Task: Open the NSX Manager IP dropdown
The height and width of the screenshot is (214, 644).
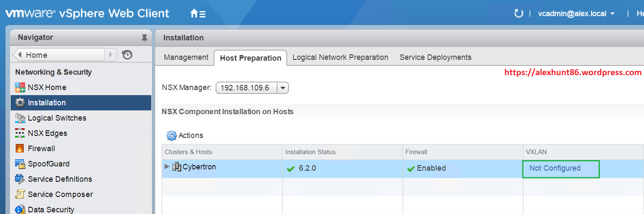Action: point(283,88)
